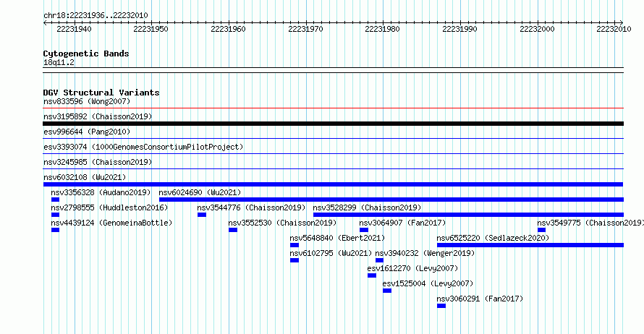Screen dimensions: 644x334
Task: Click ruler position 22231970
Action: (x=305, y=29)
